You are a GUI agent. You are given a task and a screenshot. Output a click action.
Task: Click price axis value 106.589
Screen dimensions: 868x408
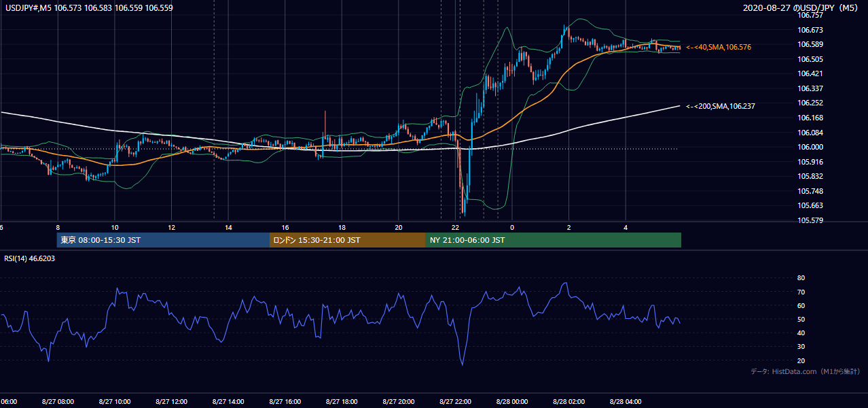coord(810,44)
